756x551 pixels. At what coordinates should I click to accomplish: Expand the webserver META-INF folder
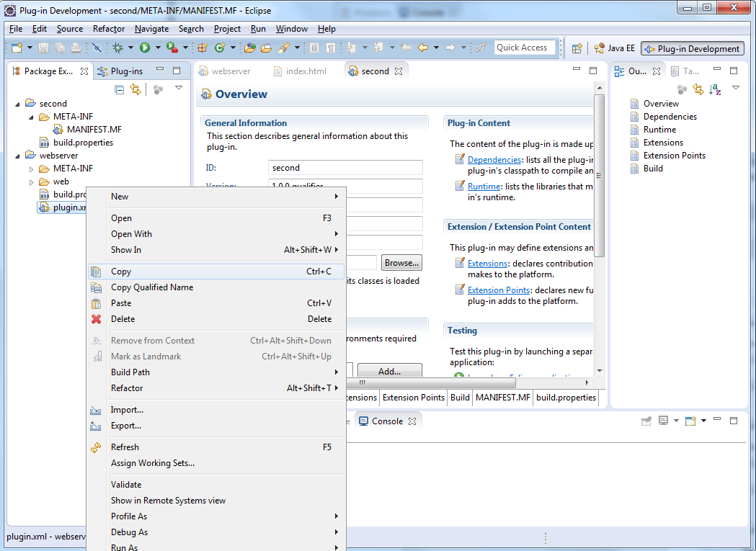tap(31, 169)
